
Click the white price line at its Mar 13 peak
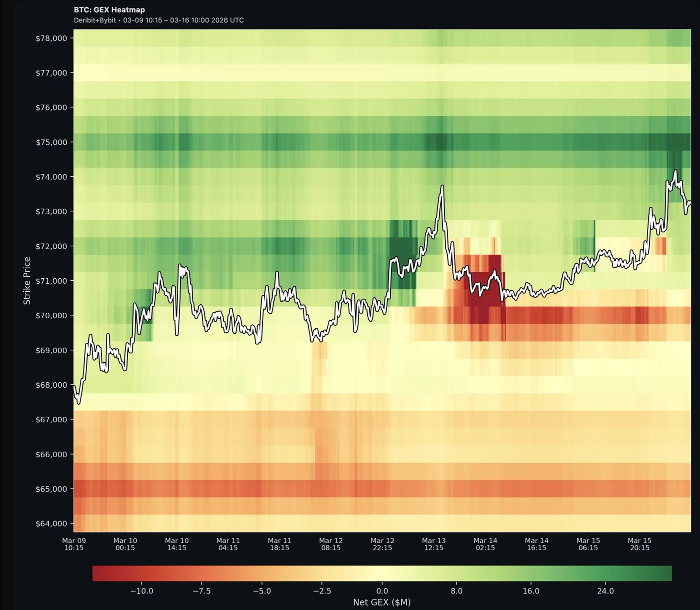pyautogui.click(x=442, y=186)
